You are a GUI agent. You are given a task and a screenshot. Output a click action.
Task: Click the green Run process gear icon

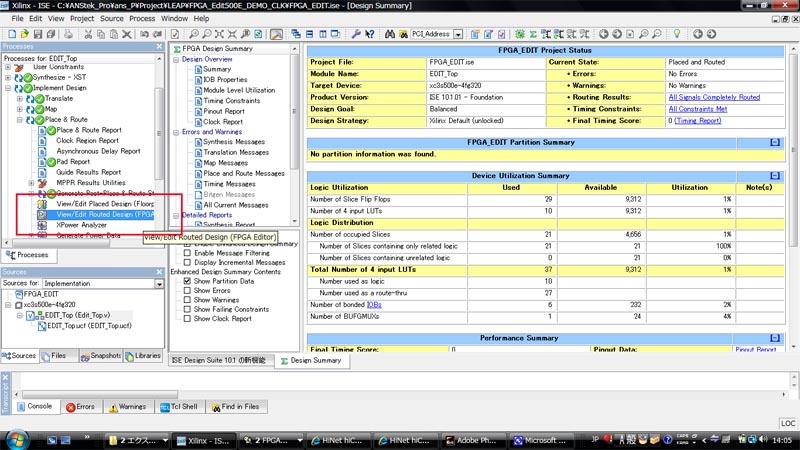[519, 34]
